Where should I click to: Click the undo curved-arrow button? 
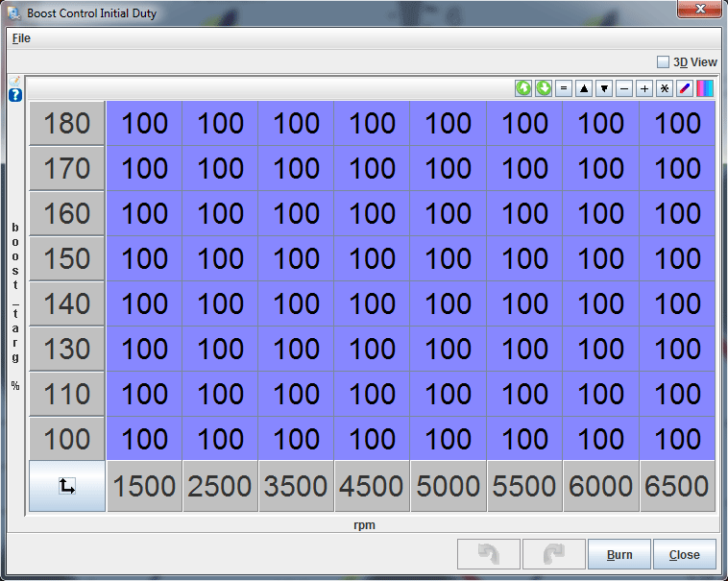pyautogui.click(x=489, y=554)
